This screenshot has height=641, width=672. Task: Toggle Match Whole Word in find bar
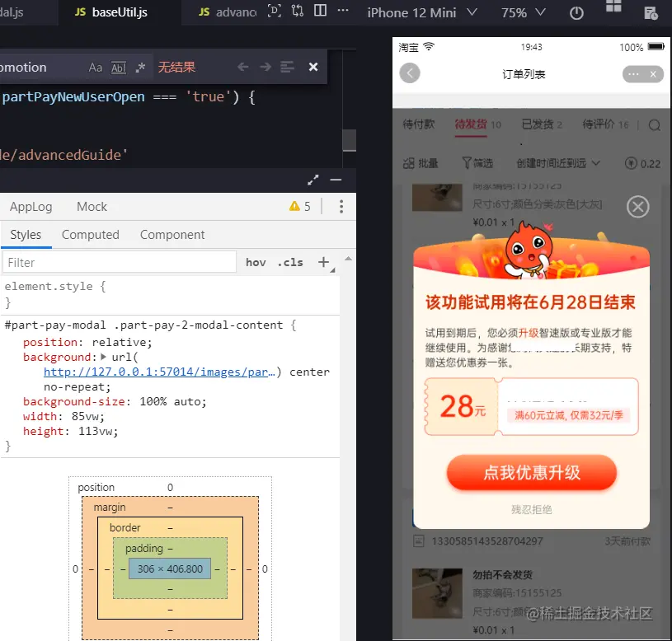coord(118,68)
